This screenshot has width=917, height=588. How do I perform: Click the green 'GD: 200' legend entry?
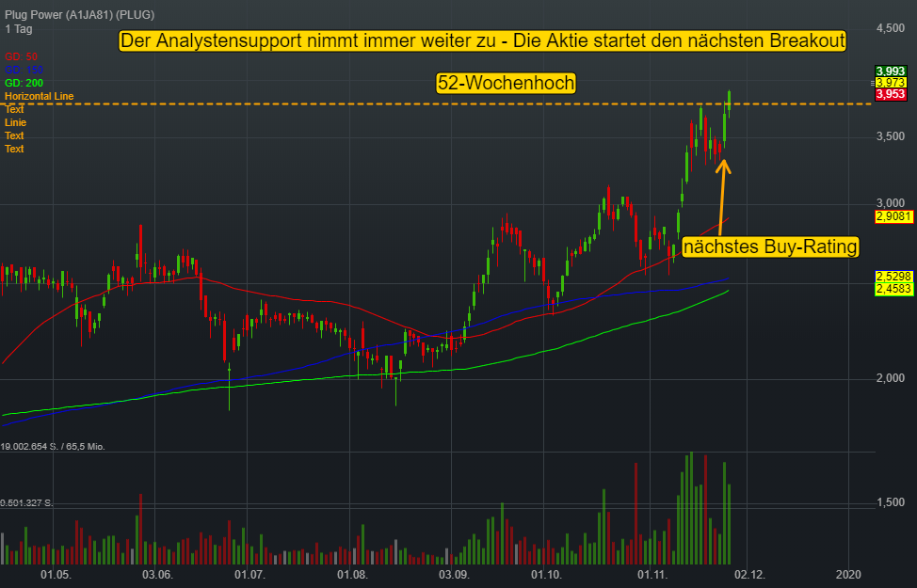click(24, 83)
